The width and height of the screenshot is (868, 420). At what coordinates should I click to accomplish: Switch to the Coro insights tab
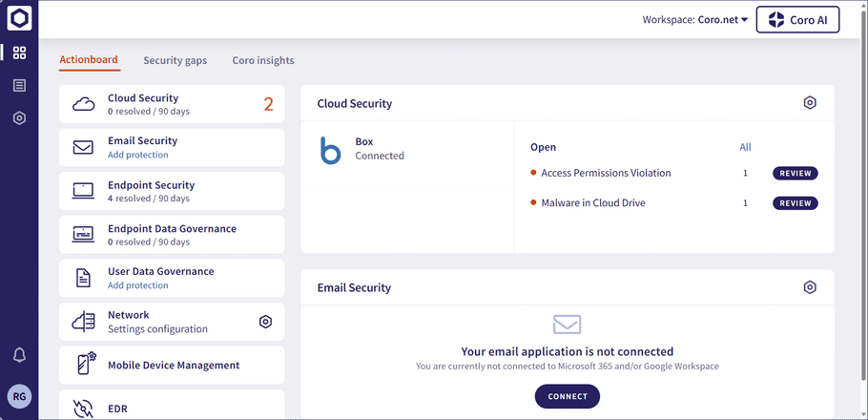pos(263,60)
